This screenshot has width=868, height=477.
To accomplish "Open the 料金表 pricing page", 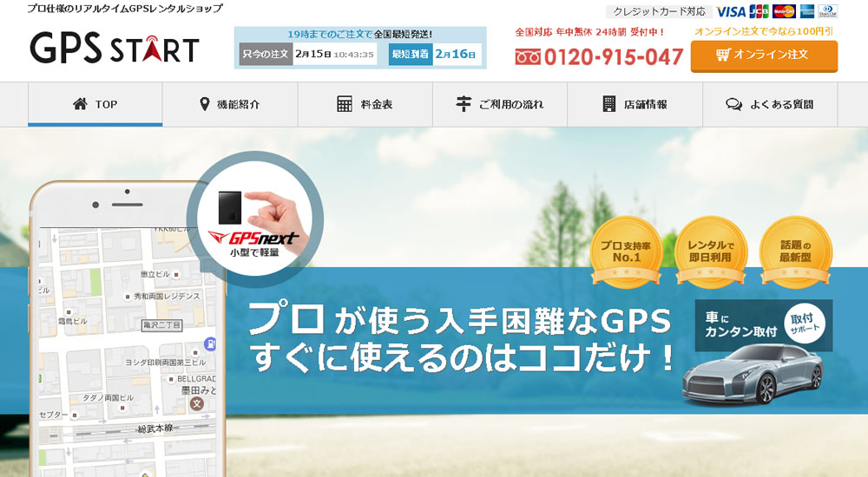I will tap(365, 104).
